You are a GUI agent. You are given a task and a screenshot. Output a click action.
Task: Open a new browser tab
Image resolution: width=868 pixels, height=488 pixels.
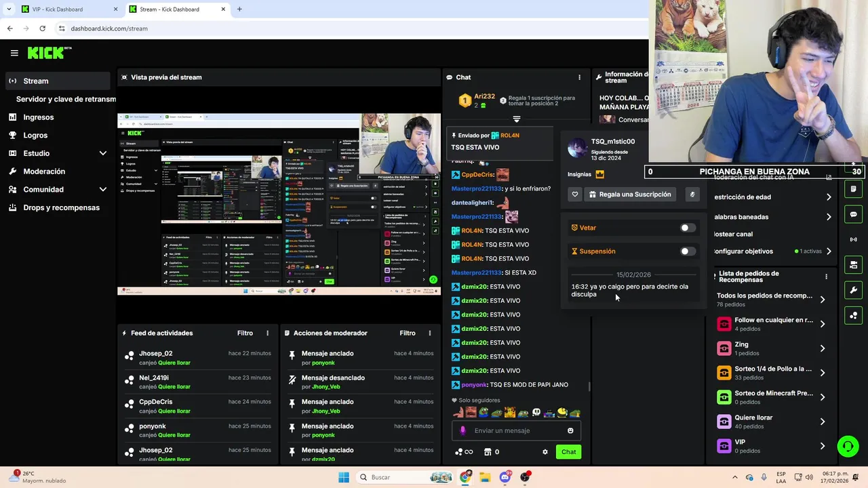[239, 9]
